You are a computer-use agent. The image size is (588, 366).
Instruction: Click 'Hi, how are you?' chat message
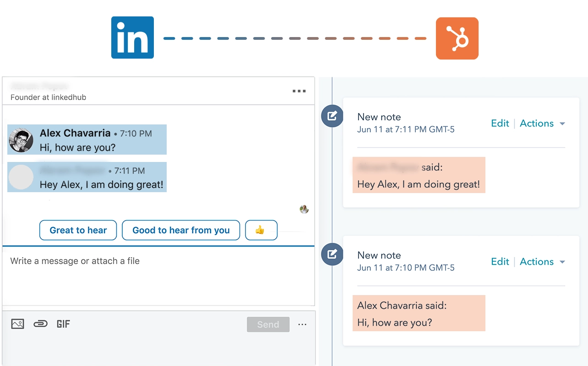coord(78,148)
